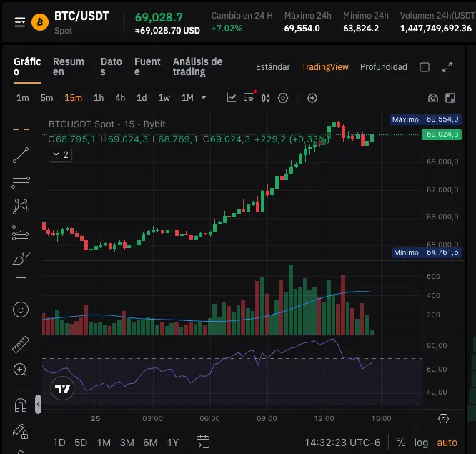476x454 pixels.
Task: Open price scale settings gear icon
Action: 443,419
